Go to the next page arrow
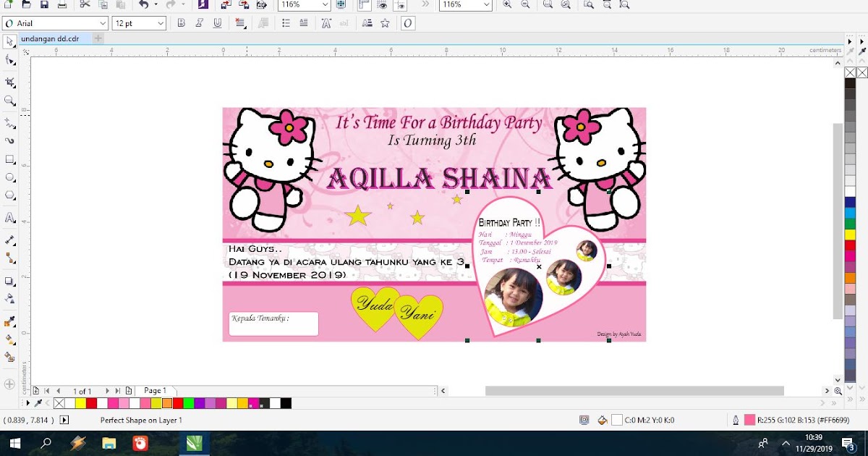 point(108,391)
